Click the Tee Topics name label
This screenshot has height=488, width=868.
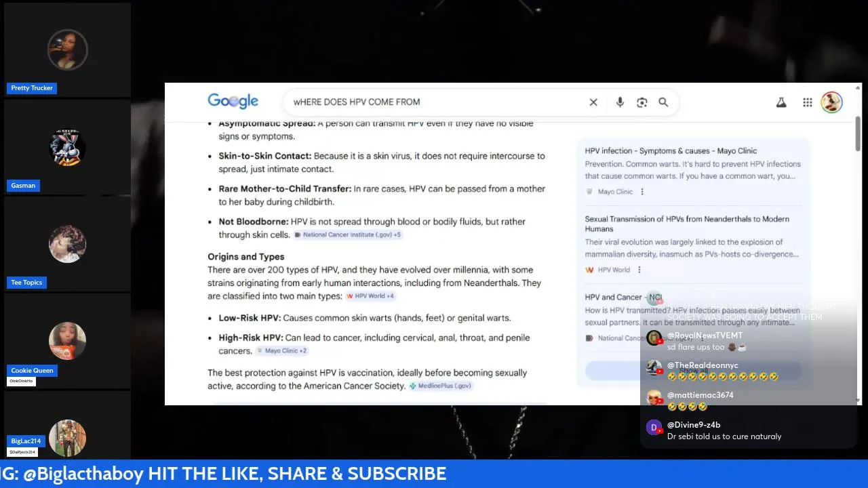(x=26, y=283)
